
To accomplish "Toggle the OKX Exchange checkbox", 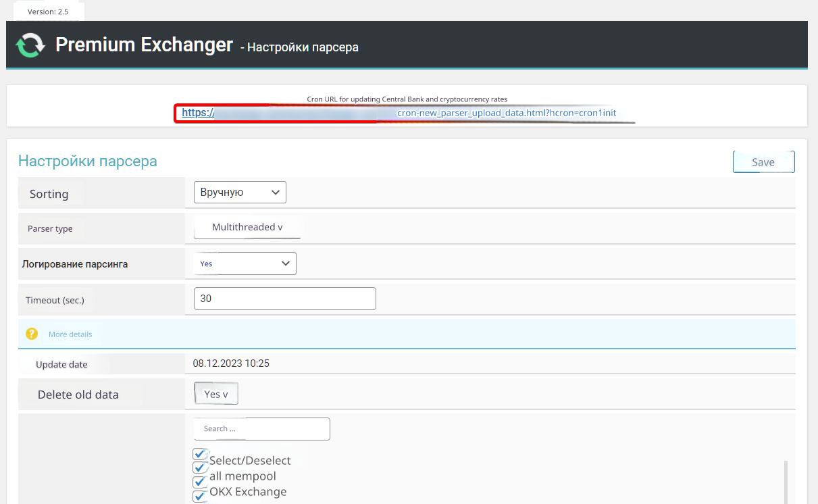I will pos(199,482).
